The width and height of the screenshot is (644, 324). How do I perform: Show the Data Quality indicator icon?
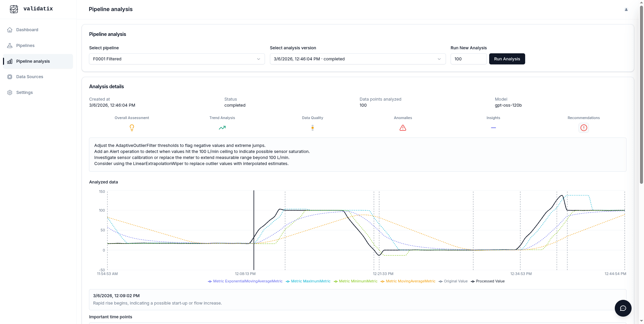(x=312, y=128)
